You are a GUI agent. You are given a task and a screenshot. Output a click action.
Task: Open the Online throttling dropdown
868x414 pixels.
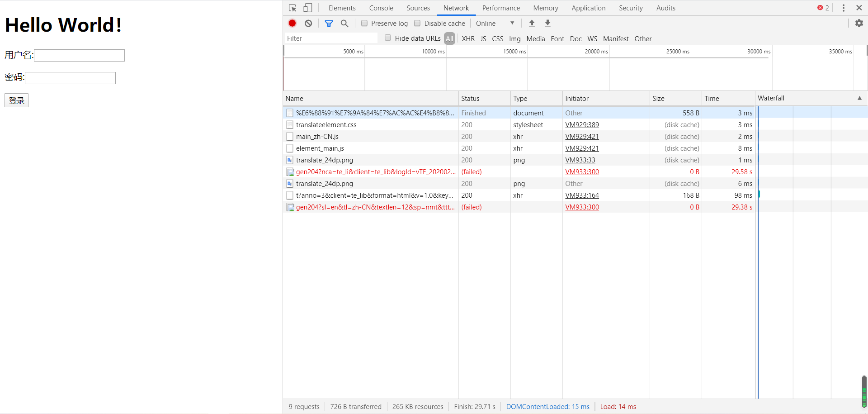(x=495, y=23)
